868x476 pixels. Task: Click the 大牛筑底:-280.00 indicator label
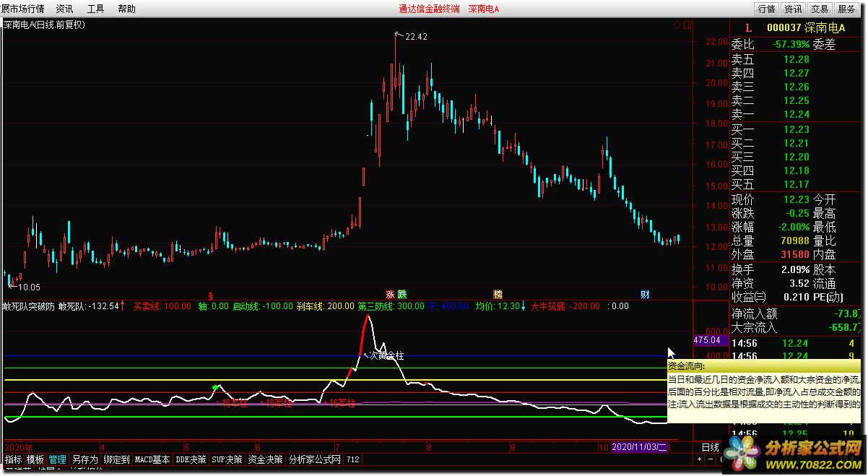click(565, 306)
